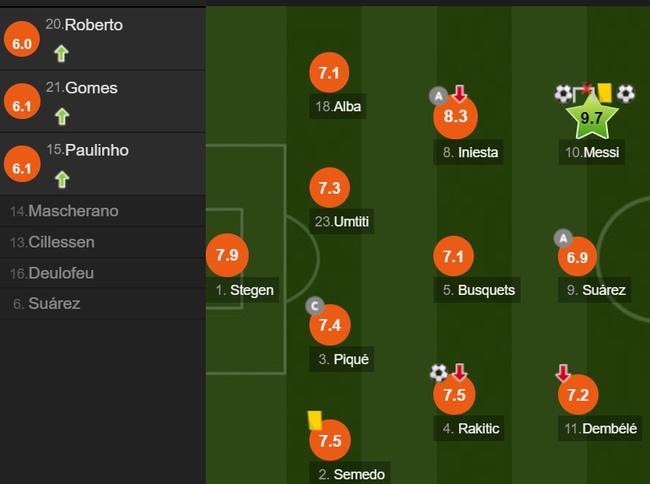Click Gomes's 6.1 rating badge
The width and height of the screenshot is (650, 484).
(22, 101)
